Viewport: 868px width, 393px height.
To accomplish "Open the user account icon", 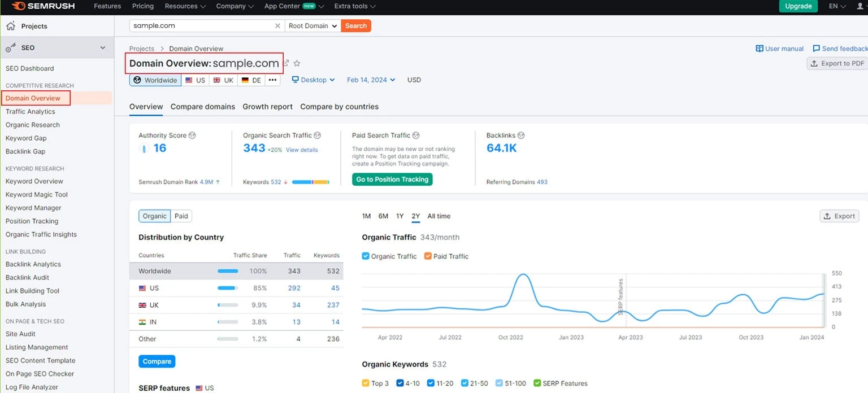I will pos(861,6).
